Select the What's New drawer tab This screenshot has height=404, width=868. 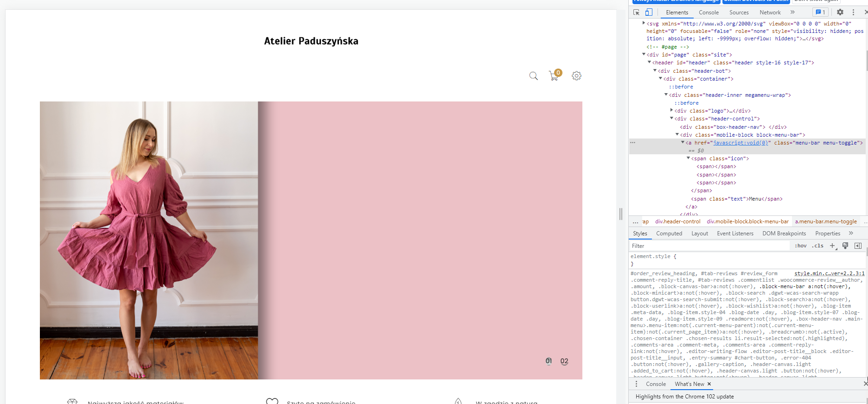(689, 384)
